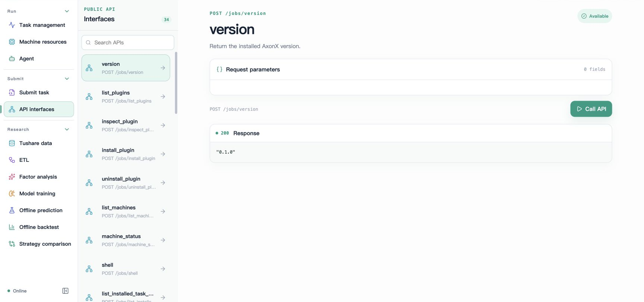Select the shell interface
The height and width of the screenshot is (302, 644).
click(x=126, y=269)
